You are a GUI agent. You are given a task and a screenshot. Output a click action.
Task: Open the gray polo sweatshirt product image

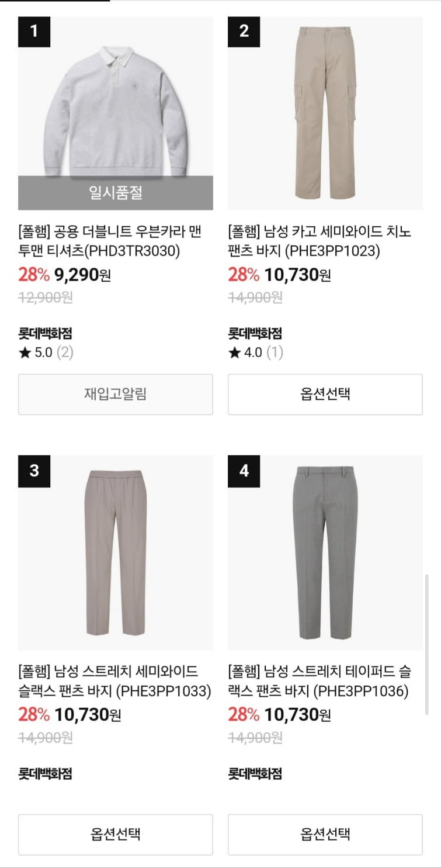tap(115, 113)
